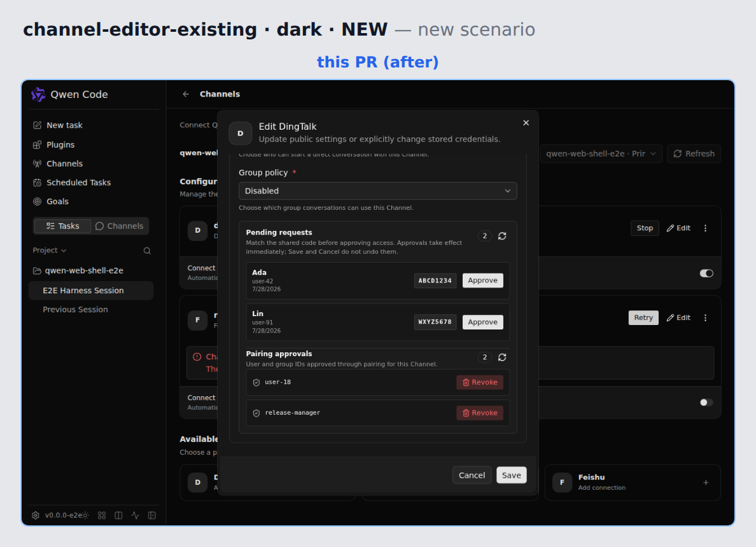Refresh the Pairing approvals list
756x547 pixels.
502,357
